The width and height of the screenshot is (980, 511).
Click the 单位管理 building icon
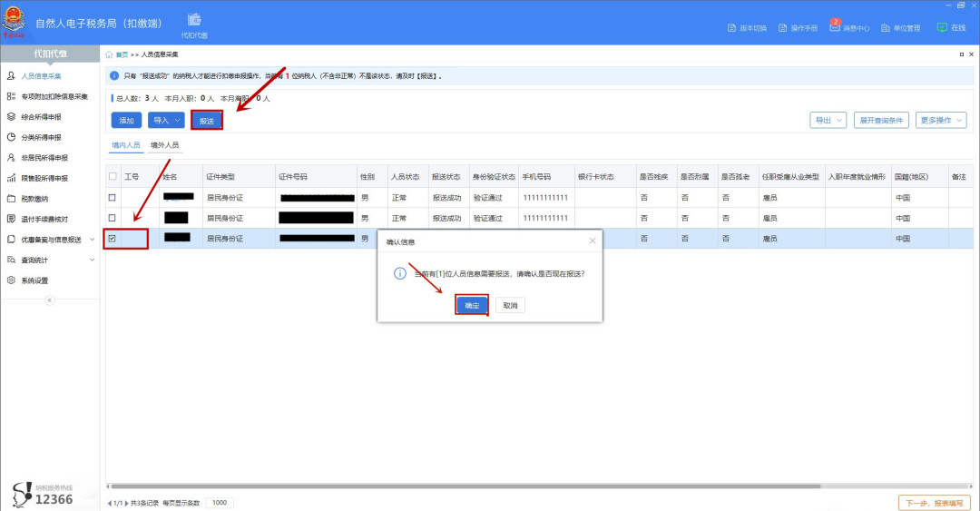tap(886, 28)
